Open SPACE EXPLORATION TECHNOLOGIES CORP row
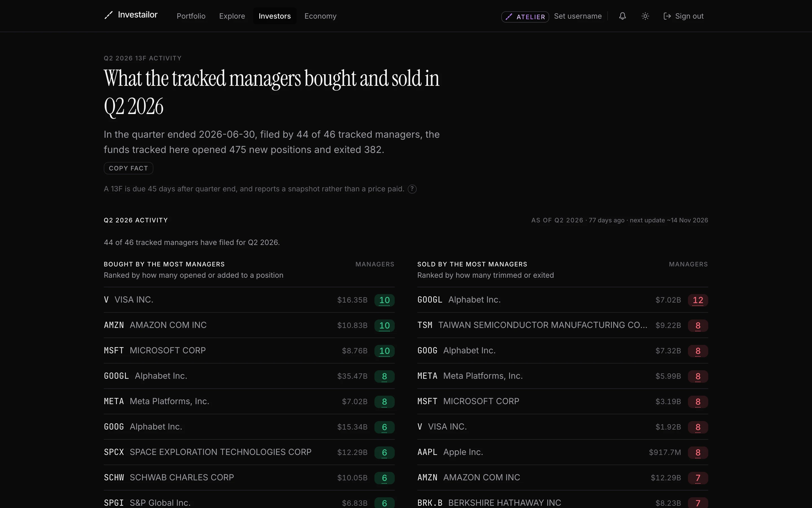 coord(249,452)
